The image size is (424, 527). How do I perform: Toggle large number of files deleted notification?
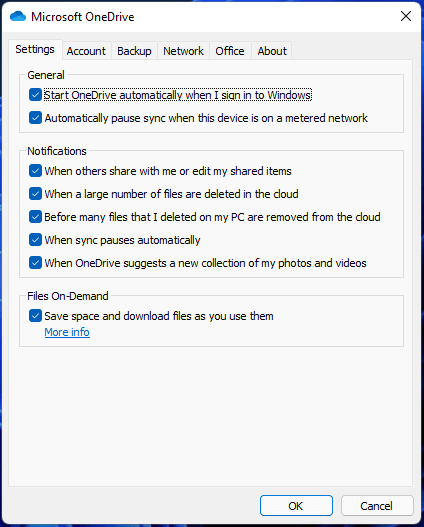[x=35, y=194]
